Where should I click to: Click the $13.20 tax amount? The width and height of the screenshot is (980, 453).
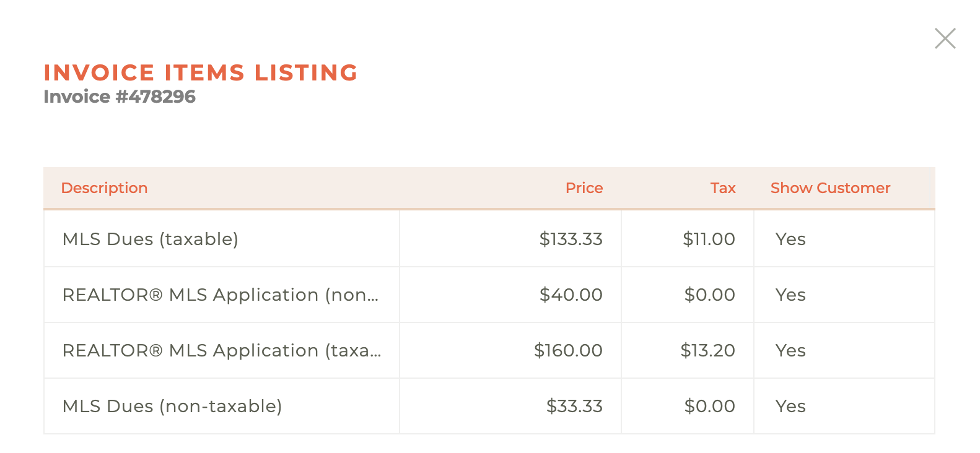pyautogui.click(x=709, y=350)
